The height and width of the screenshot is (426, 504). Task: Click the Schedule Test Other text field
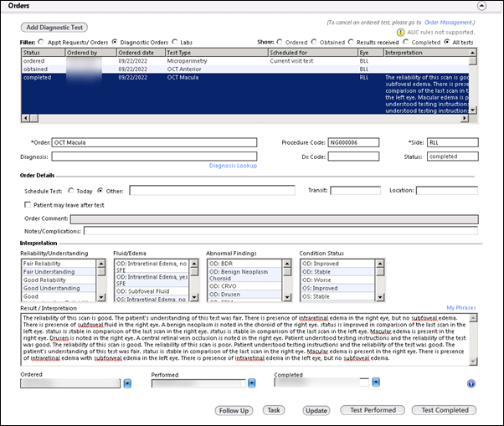pos(212,190)
